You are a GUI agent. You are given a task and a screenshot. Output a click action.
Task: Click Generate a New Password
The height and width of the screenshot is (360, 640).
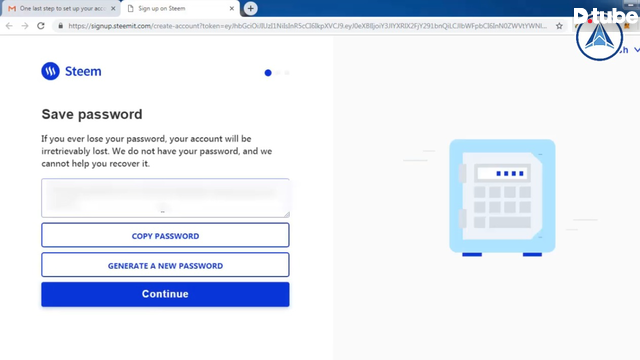pos(165,265)
